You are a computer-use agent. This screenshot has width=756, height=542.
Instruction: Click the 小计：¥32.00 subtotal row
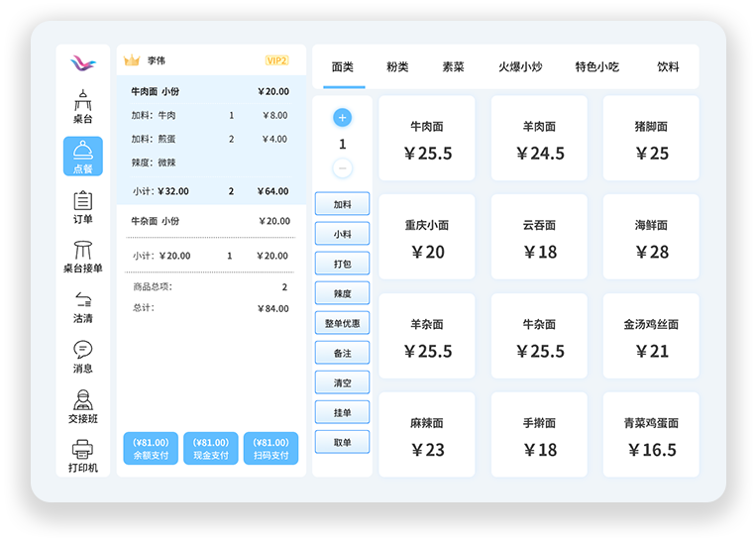coord(211,191)
